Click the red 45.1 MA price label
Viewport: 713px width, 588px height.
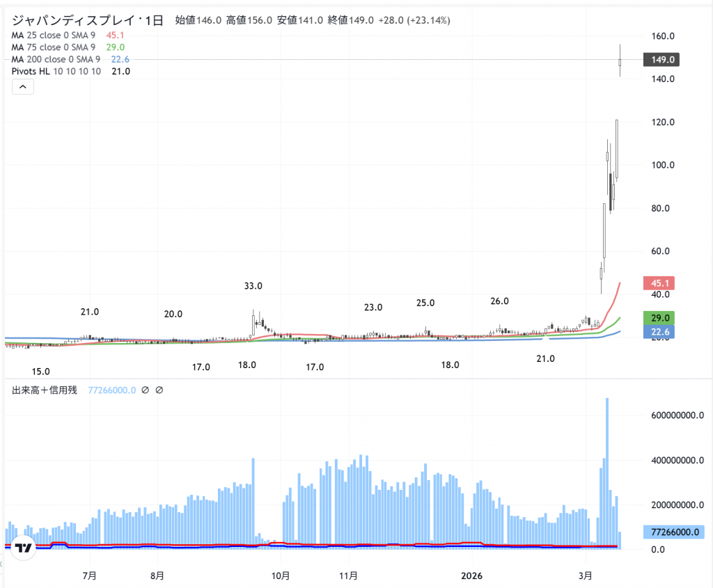(x=661, y=283)
